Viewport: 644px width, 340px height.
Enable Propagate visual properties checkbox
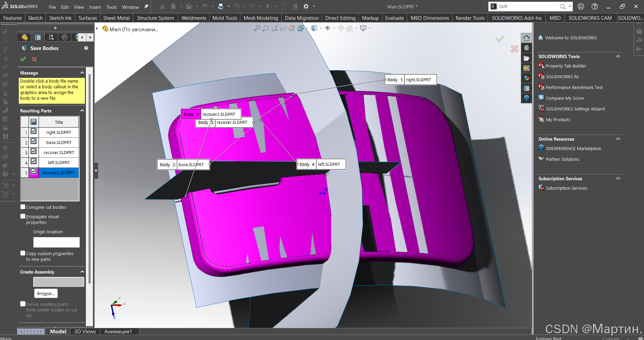tap(23, 216)
